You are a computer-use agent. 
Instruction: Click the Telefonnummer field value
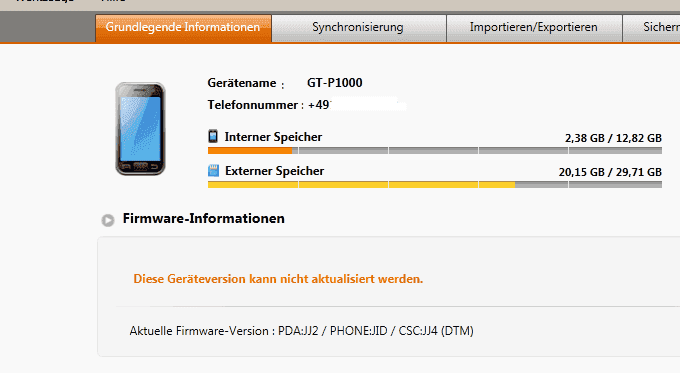356,105
